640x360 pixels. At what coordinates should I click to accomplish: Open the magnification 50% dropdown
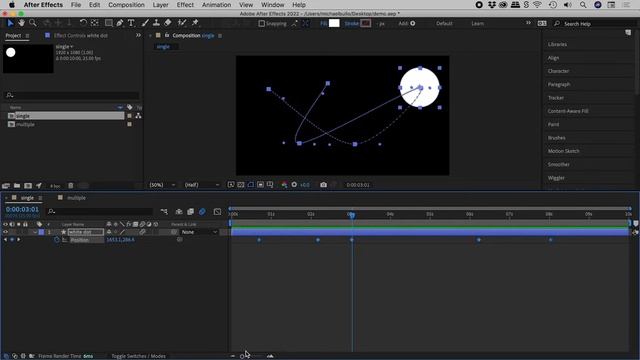162,185
